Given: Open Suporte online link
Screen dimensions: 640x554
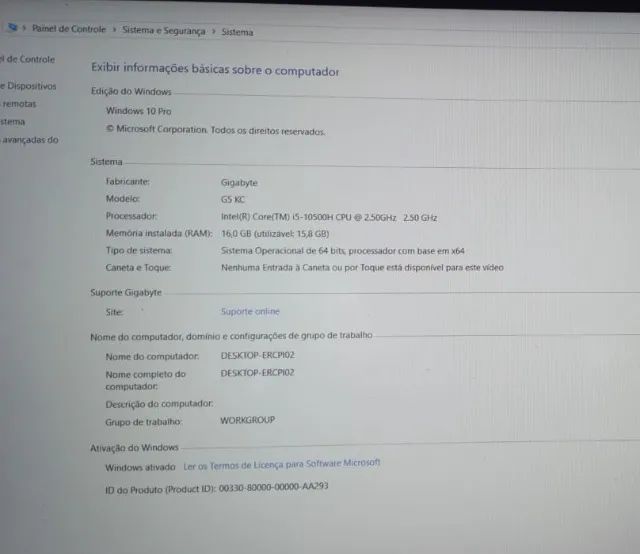Looking at the screenshot, I should 250,311.
